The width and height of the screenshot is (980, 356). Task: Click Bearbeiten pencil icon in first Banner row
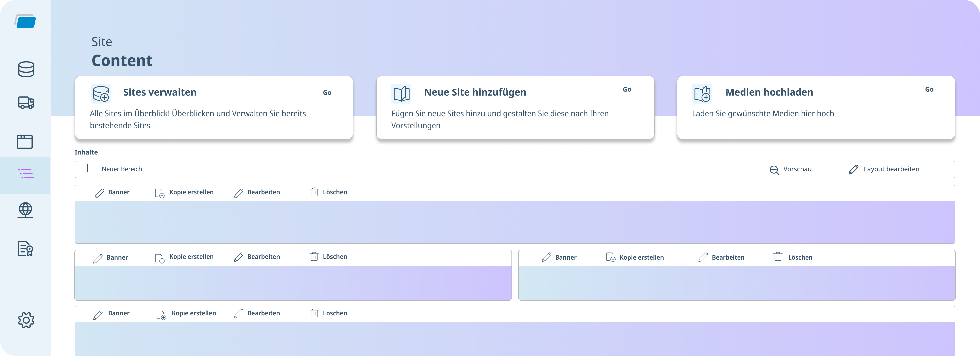(x=238, y=193)
